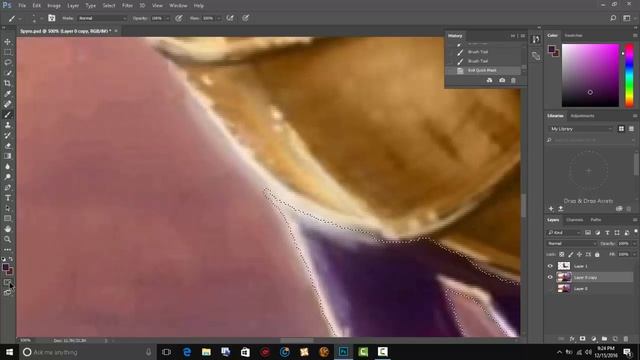The width and height of the screenshot is (640, 360).
Task: Hide Layer 0 copy with its eye icon
Action: tap(550, 277)
